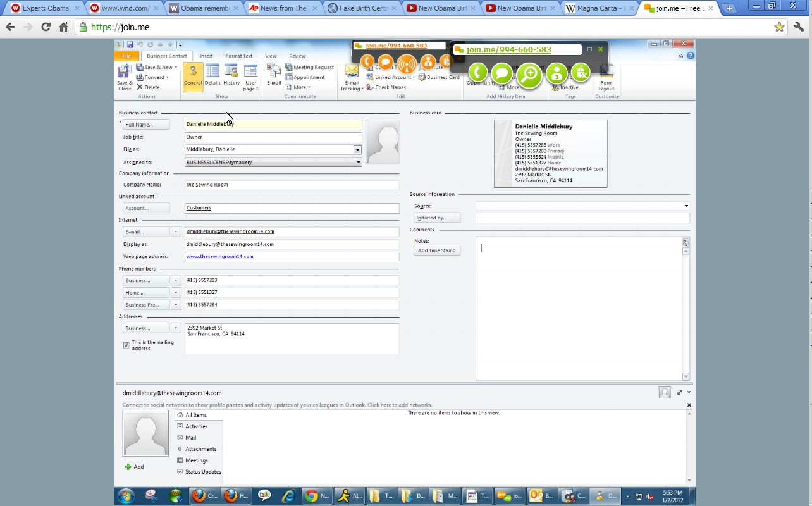Open the join.me chat bubble button
Viewport: 812px width, 506px height.
[502, 74]
